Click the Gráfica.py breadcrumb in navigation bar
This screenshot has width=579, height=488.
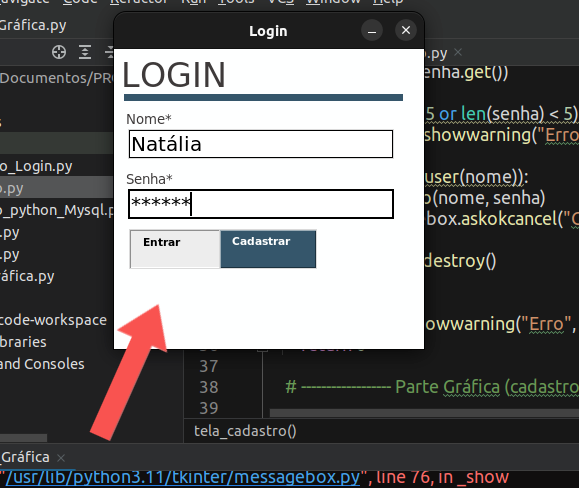[33, 25]
